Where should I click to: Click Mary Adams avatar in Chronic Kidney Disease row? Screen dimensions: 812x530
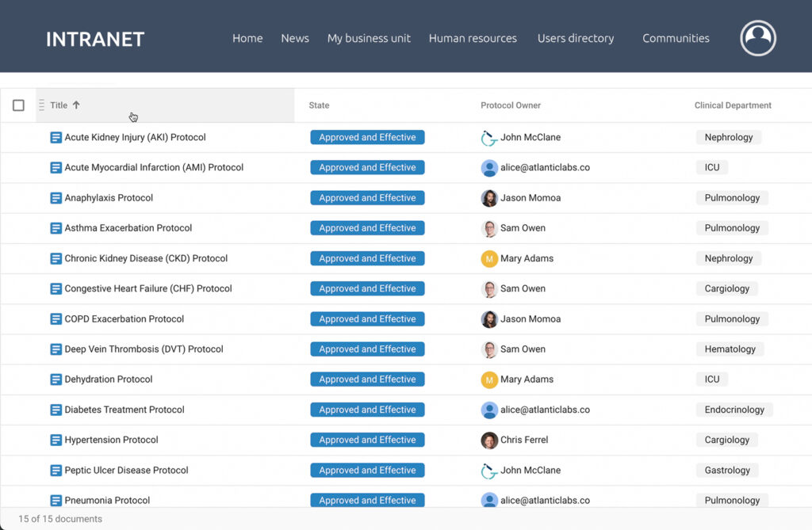pyautogui.click(x=488, y=259)
